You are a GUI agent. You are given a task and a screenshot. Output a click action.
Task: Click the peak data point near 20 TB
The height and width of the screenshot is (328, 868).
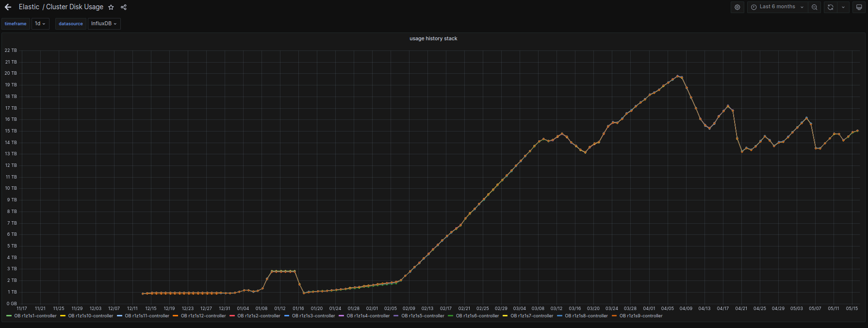point(678,76)
